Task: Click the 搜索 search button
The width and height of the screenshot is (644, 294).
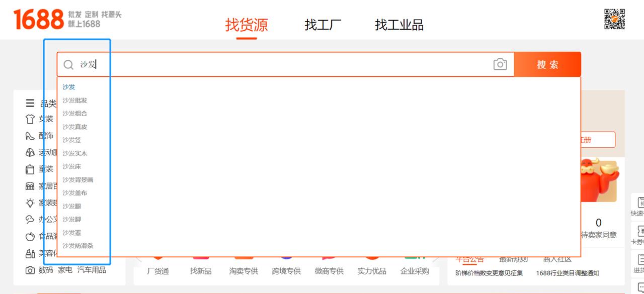Action: (547, 64)
